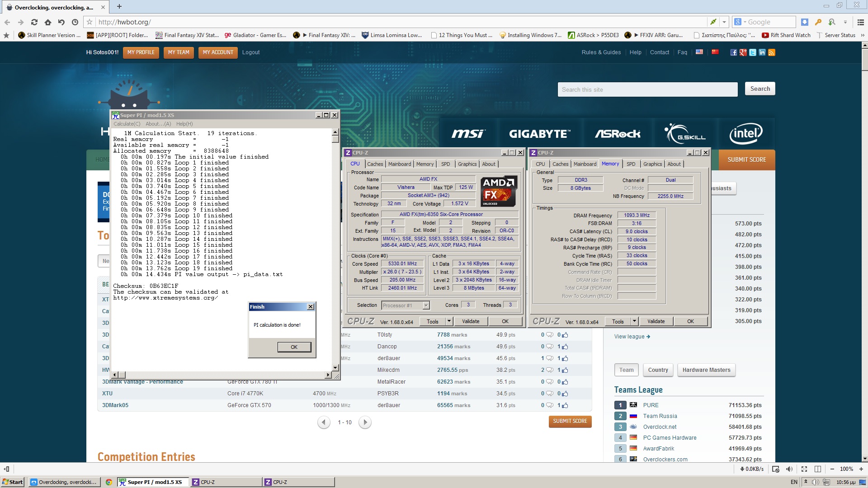
Task: Click MY PROFILE button
Action: [141, 52]
